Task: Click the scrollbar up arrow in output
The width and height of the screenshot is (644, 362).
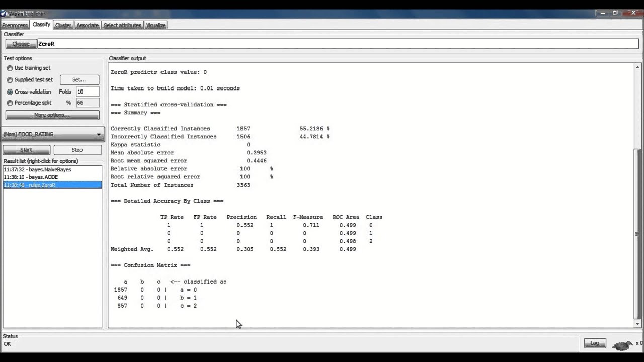Action: [638, 67]
